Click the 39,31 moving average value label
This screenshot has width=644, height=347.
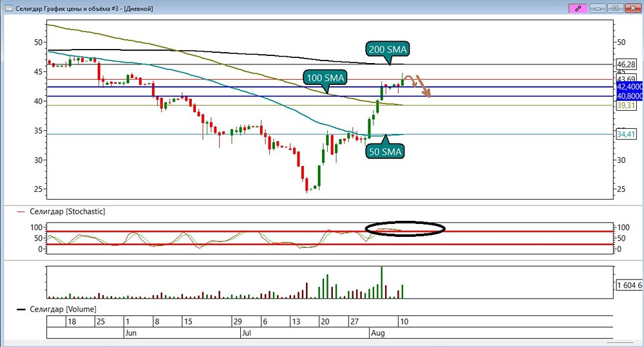626,106
